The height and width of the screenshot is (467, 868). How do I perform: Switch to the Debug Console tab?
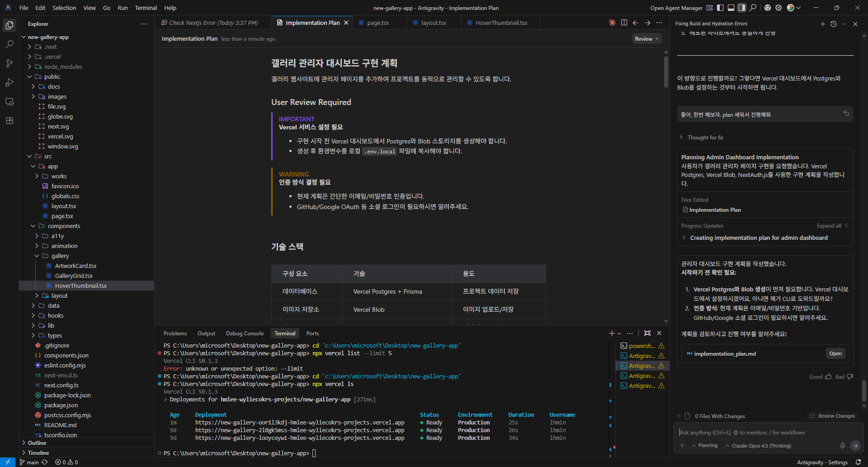tap(245, 334)
